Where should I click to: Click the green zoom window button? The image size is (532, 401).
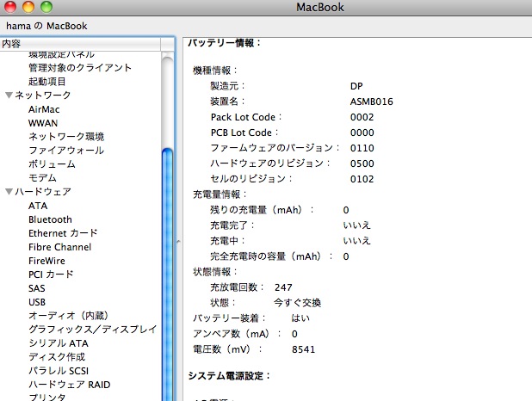pos(46,7)
